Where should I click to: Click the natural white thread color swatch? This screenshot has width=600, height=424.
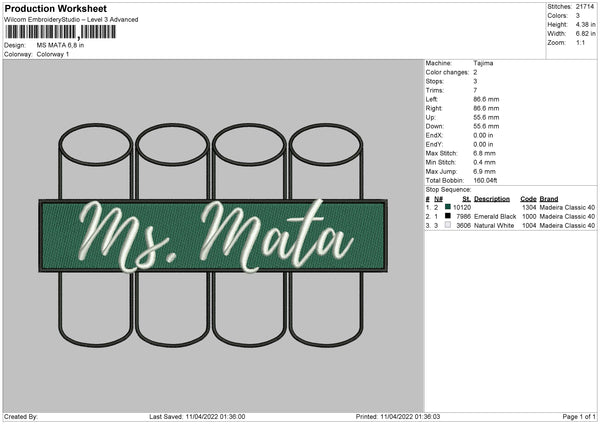point(448,225)
